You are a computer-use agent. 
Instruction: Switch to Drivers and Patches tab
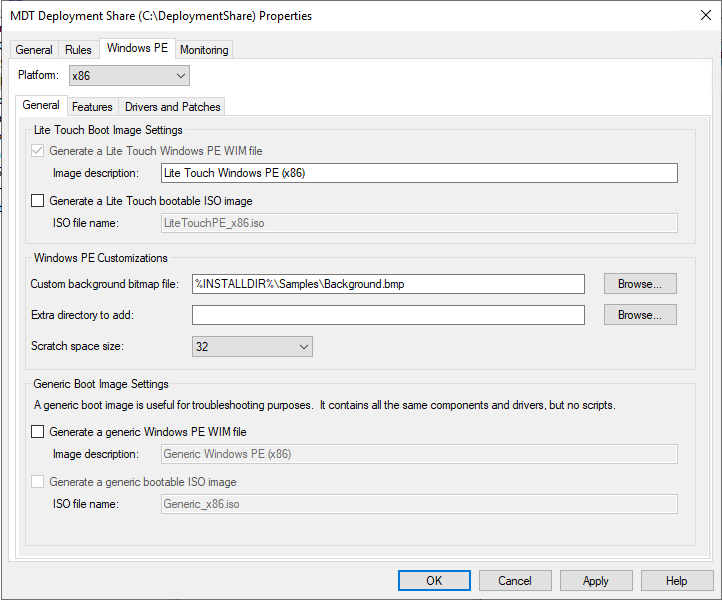(172, 107)
